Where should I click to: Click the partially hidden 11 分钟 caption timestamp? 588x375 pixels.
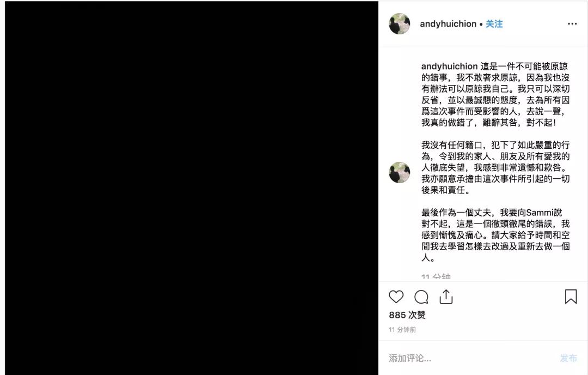[x=436, y=277]
